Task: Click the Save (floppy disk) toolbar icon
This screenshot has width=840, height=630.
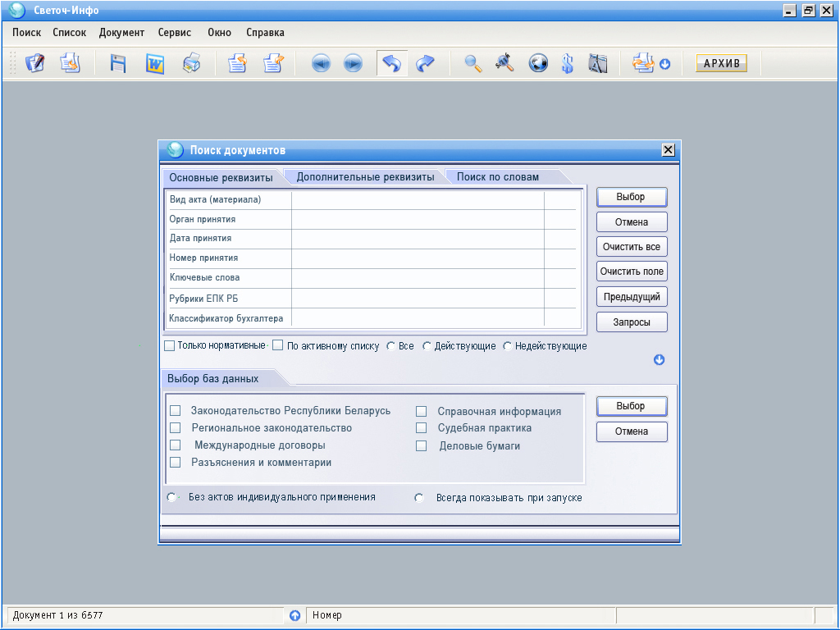Action: (118, 64)
